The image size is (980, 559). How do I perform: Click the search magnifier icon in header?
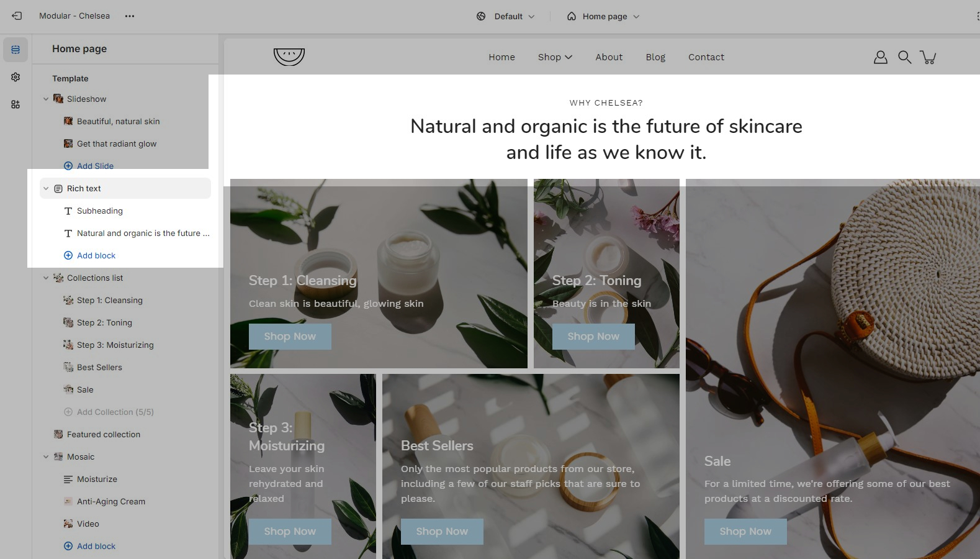coord(905,57)
